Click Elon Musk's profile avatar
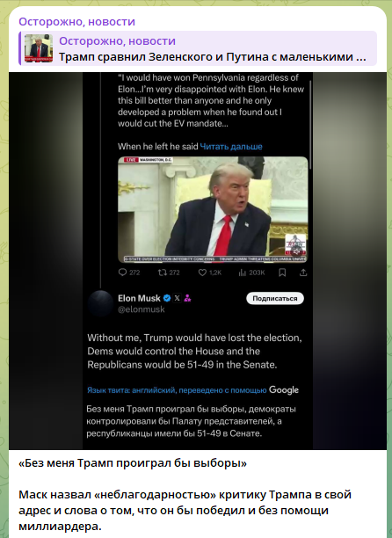The width and height of the screenshot is (392, 538). point(100,303)
